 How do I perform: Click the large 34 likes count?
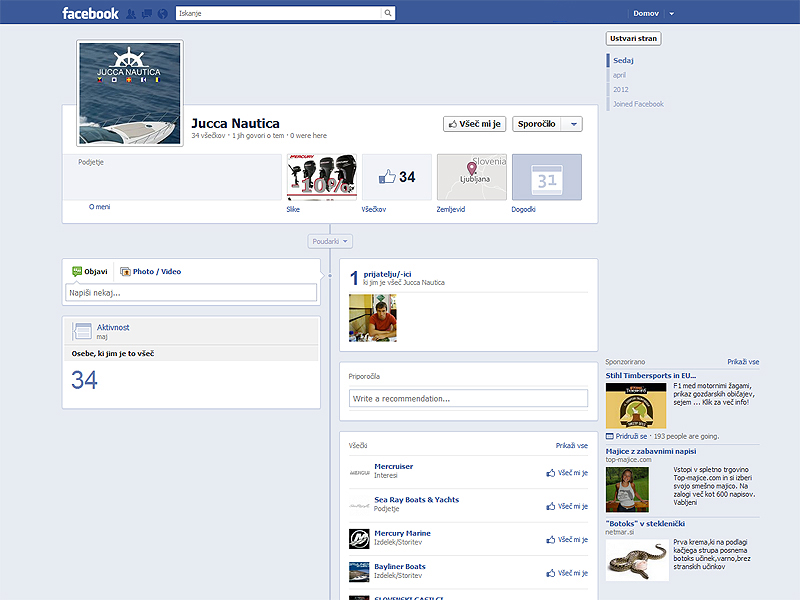point(84,380)
